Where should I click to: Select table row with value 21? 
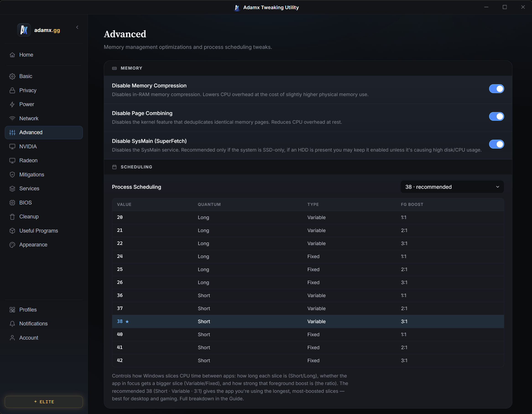[x=308, y=231]
